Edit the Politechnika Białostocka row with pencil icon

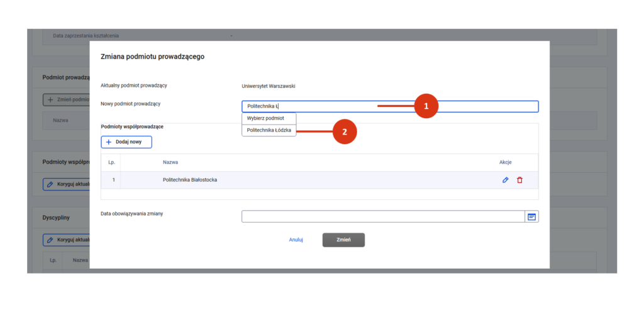click(505, 180)
